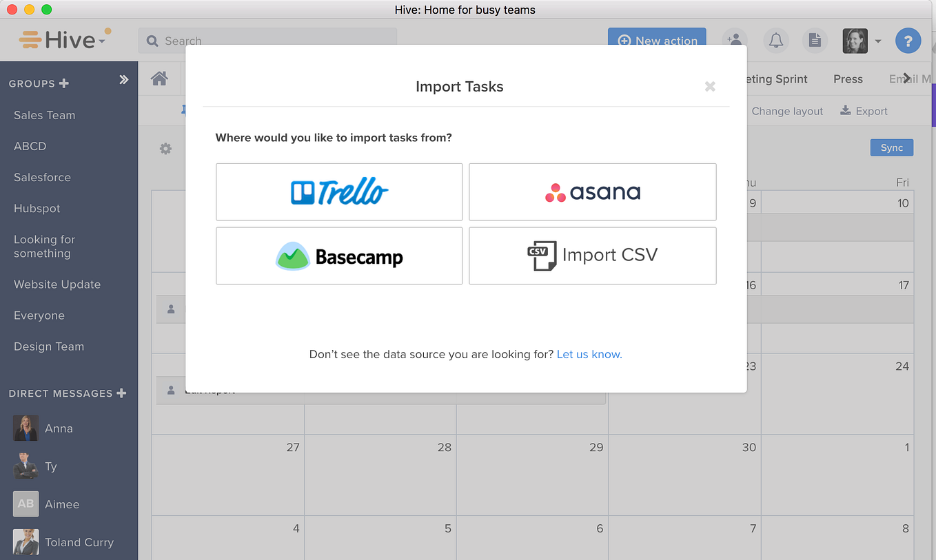This screenshot has height=560, width=936.
Task: Open the calendar settings gear icon
Action: [165, 148]
